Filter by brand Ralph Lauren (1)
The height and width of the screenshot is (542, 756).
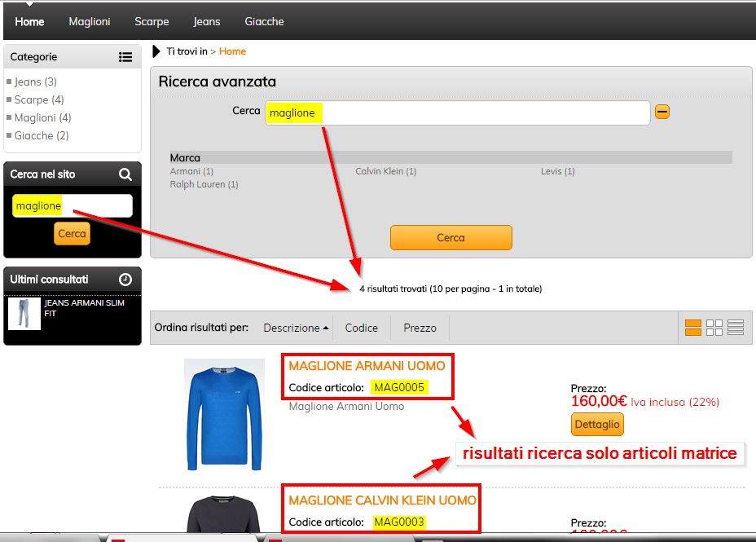[x=204, y=184]
